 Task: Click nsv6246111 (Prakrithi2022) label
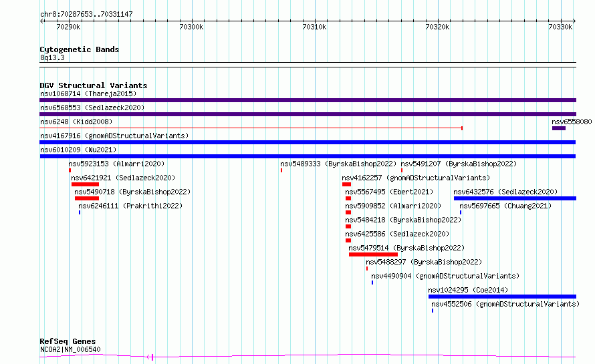tap(130, 206)
